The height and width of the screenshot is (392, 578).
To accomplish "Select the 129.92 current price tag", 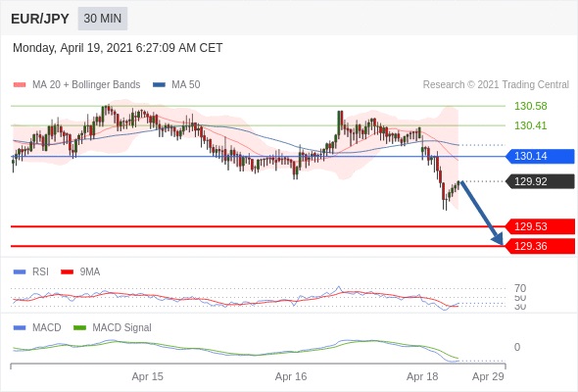I will click(x=540, y=181).
